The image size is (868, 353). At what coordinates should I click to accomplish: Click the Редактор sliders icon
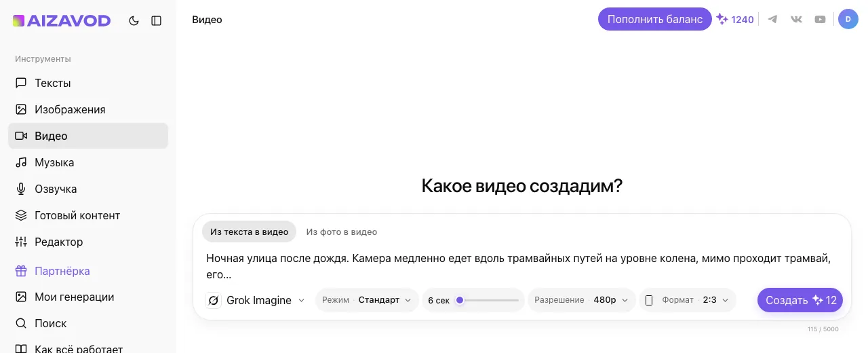21,242
